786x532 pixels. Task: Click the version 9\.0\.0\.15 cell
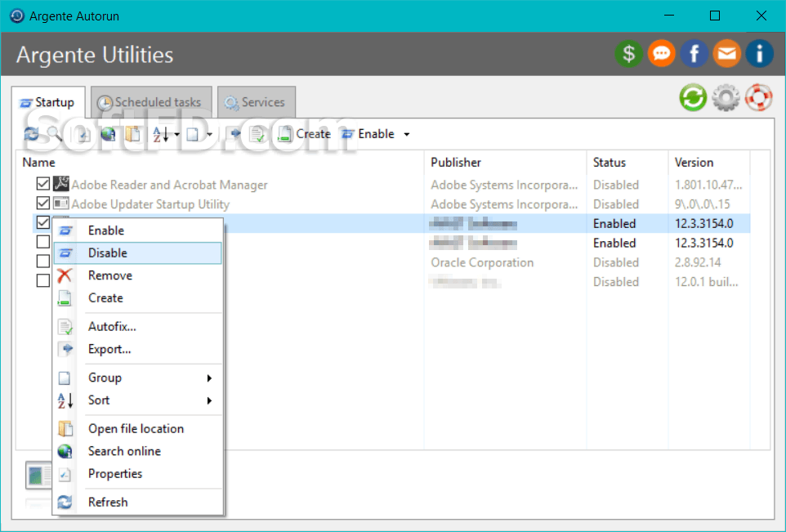coord(703,204)
